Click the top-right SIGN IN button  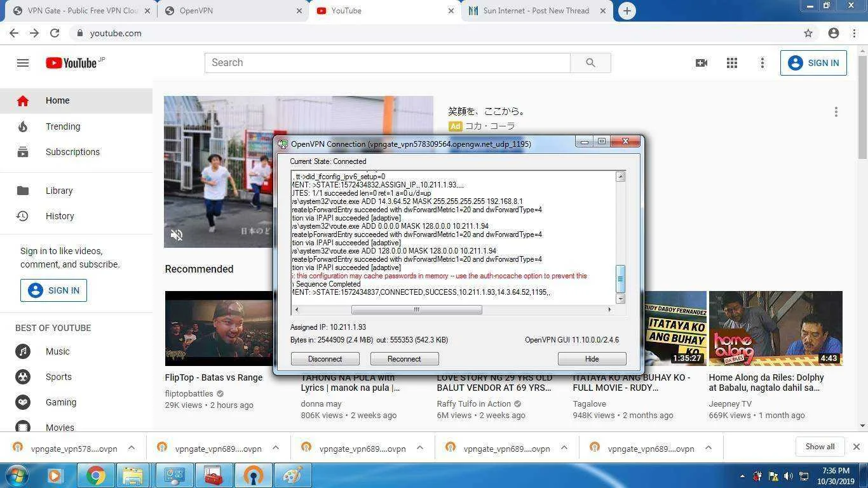pos(813,63)
